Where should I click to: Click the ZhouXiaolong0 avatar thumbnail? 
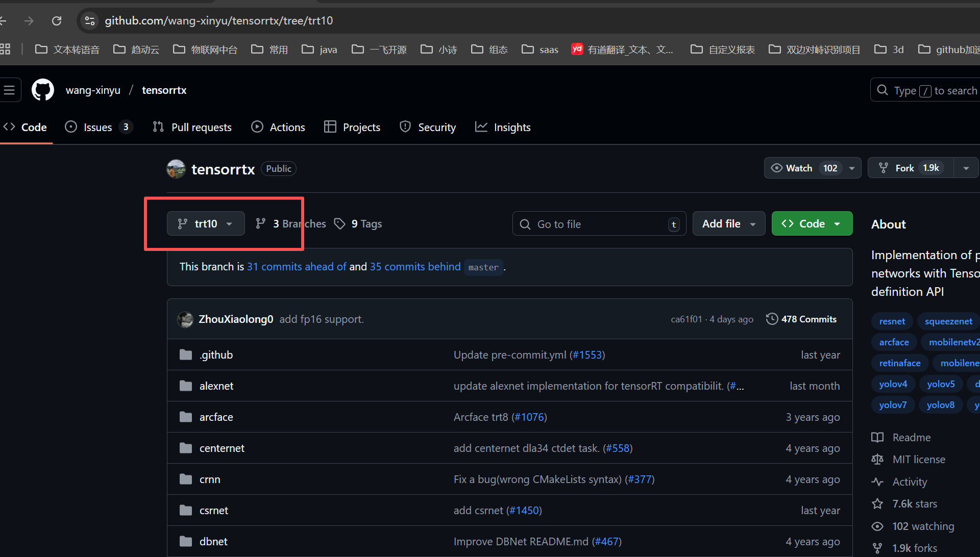[185, 319]
